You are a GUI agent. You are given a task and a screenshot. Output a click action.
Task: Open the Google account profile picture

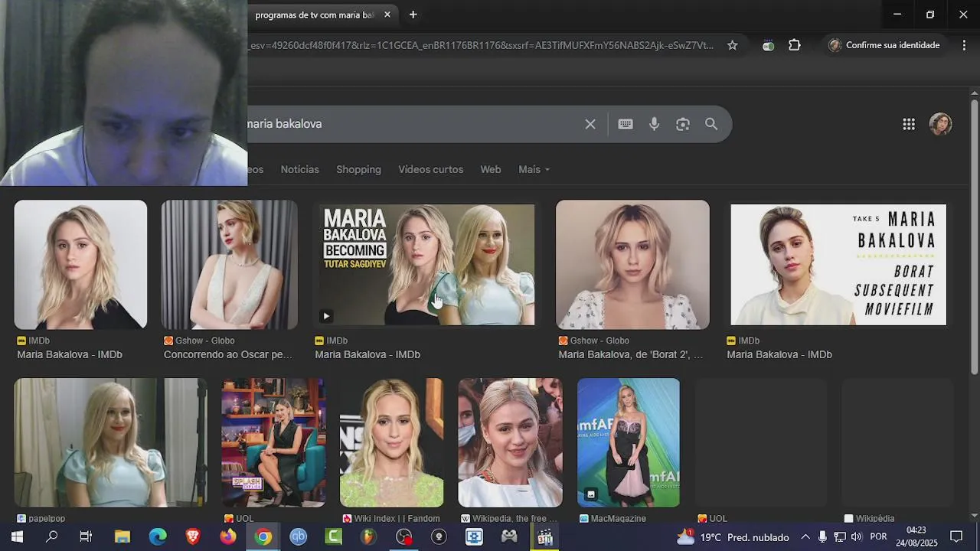click(x=940, y=124)
